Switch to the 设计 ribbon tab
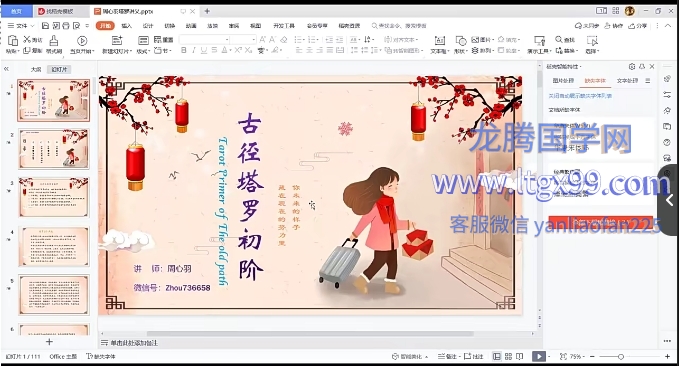The image size is (679, 366). coord(148,26)
